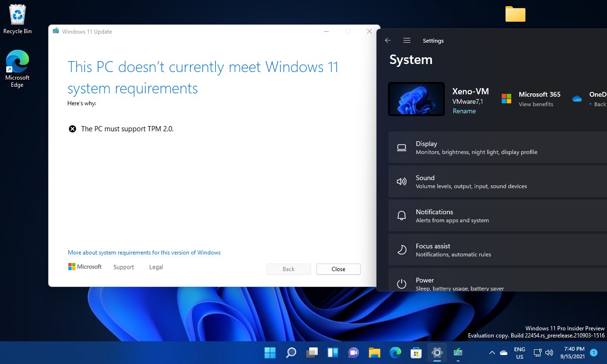
Task: Open the calendar by clicking the clock
Action: coord(573,353)
